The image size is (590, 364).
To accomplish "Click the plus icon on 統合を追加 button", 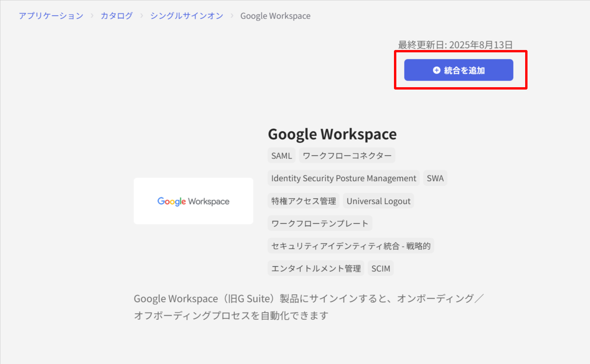I will click(x=436, y=70).
